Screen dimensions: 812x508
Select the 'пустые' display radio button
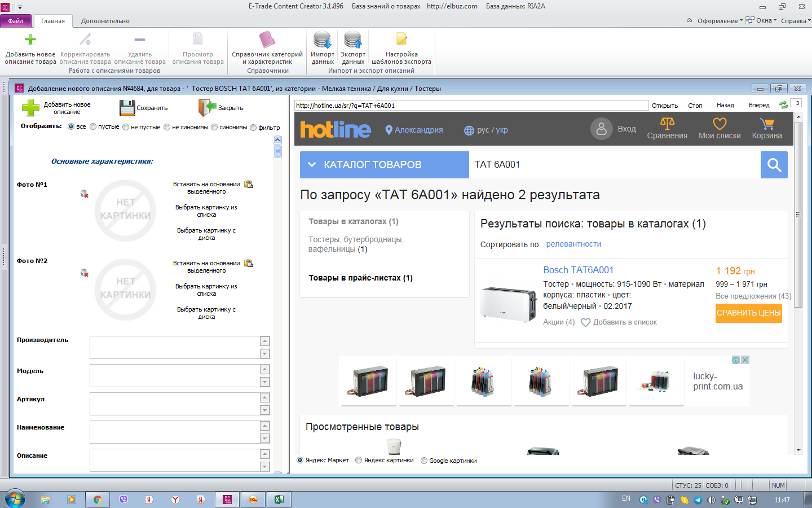tap(93, 127)
